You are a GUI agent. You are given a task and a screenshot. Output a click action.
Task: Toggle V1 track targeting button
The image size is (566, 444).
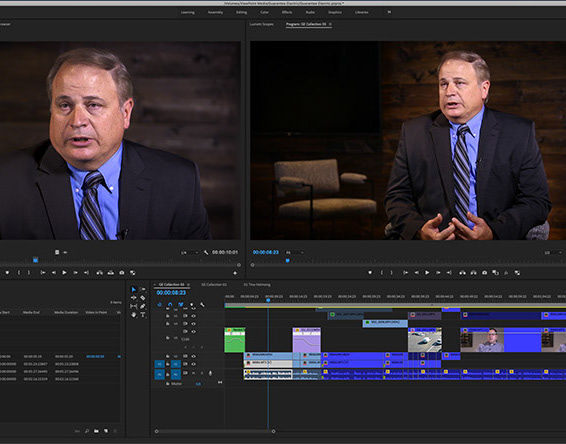tap(176, 364)
